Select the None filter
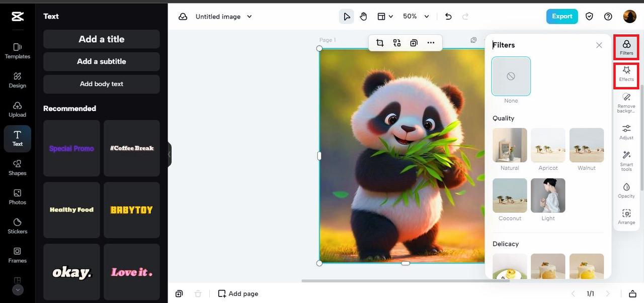Viewport: 644px width, 303px height. point(511,76)
